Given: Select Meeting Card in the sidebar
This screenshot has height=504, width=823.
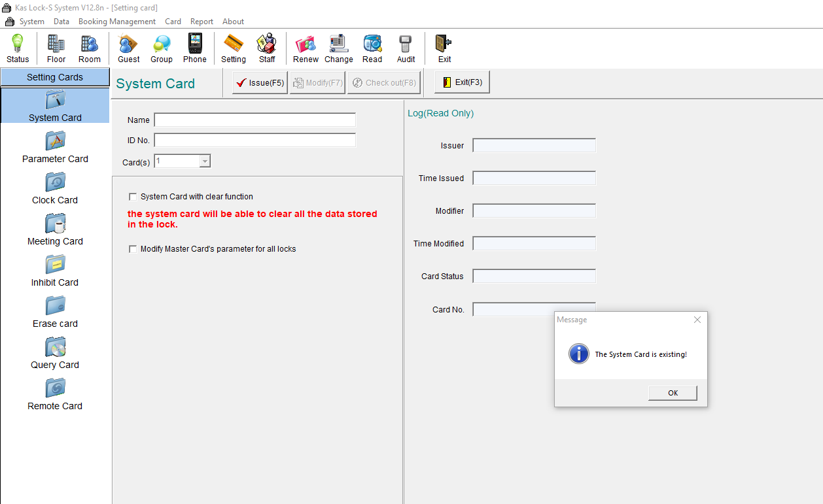Looking at the screenshot, I should (x=55, y=229).
